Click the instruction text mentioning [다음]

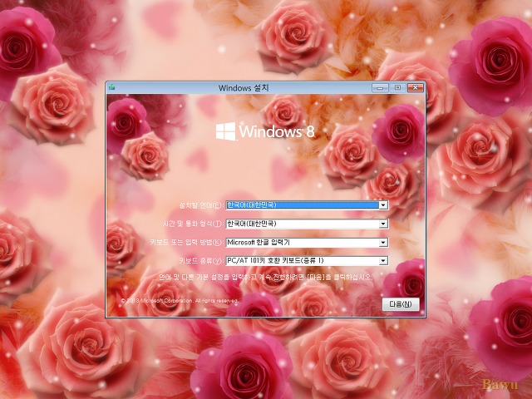[266, 277]
